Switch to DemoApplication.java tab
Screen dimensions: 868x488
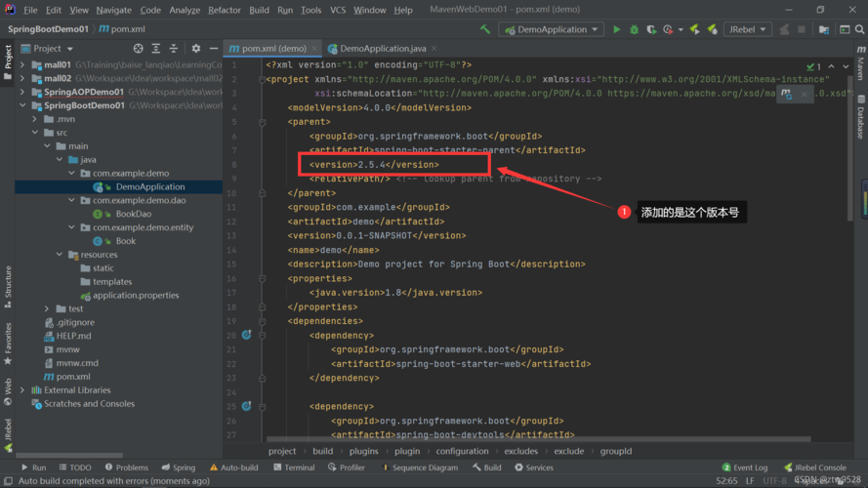[382, 49]
